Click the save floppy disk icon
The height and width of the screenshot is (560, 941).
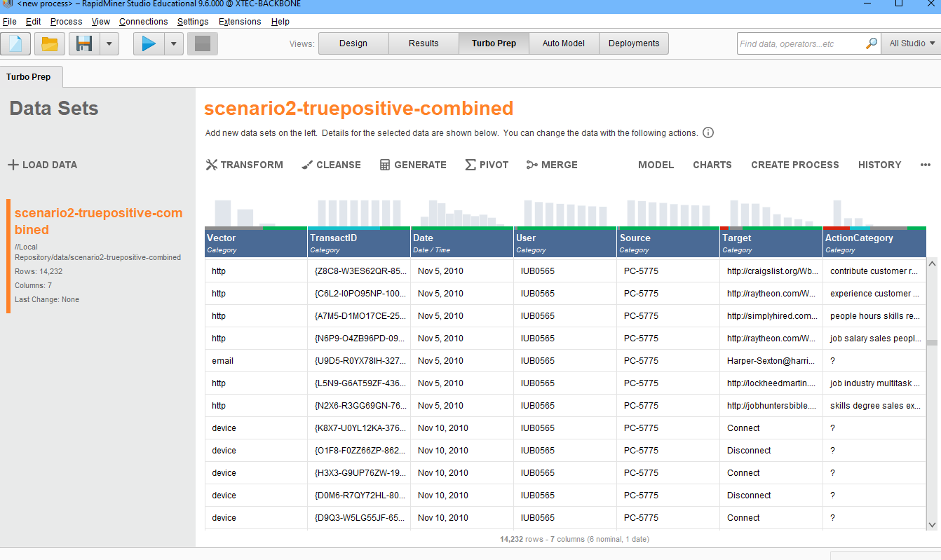(84, 43)
